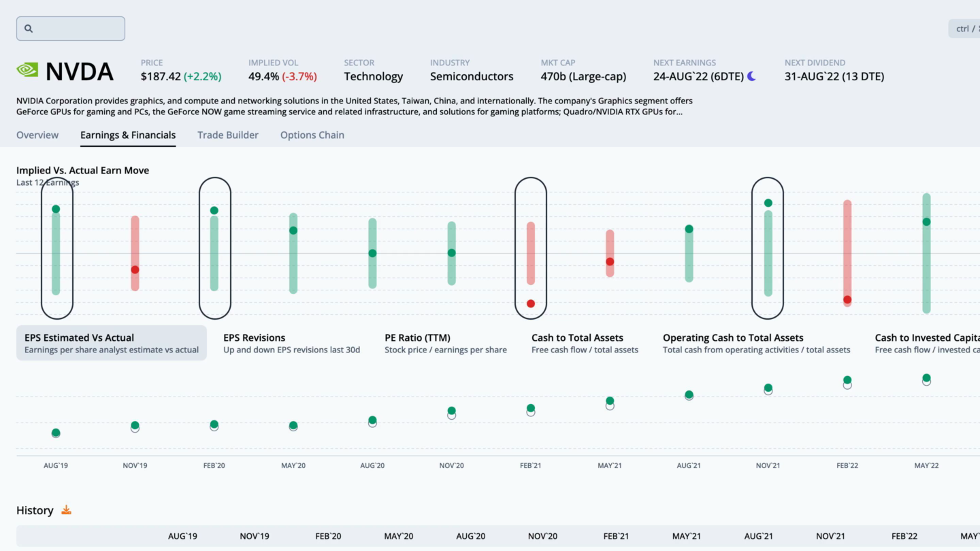
Task: Click the red dot on FEB'21 earnings bar
Action: point(531,303)
